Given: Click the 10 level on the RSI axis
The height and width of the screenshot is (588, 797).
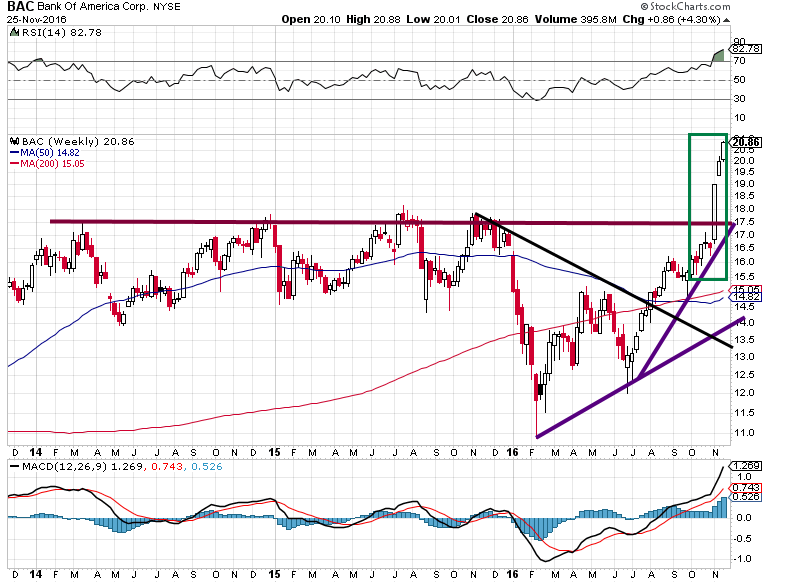Looking at the screenshot, I should (x=740, y=118).
